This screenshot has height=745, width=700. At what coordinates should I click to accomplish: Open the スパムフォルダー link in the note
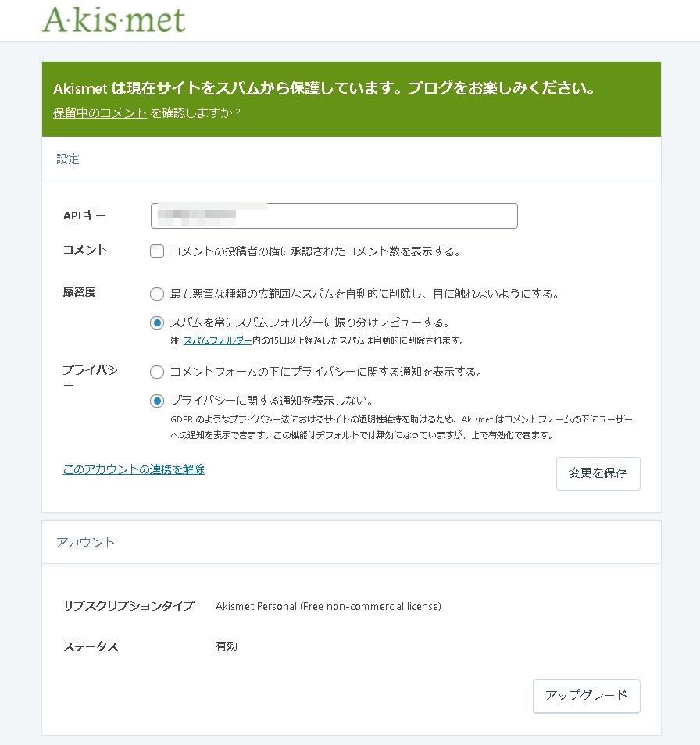[217, 340]
